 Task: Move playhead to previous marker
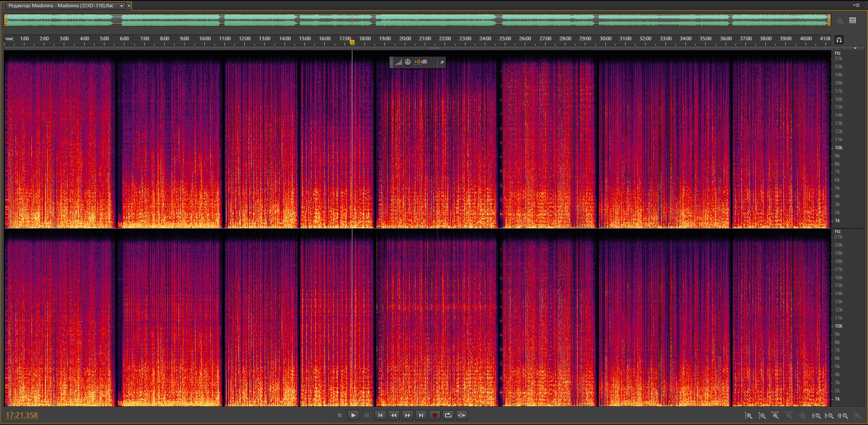pyautogui.click(x=380, y=415)
